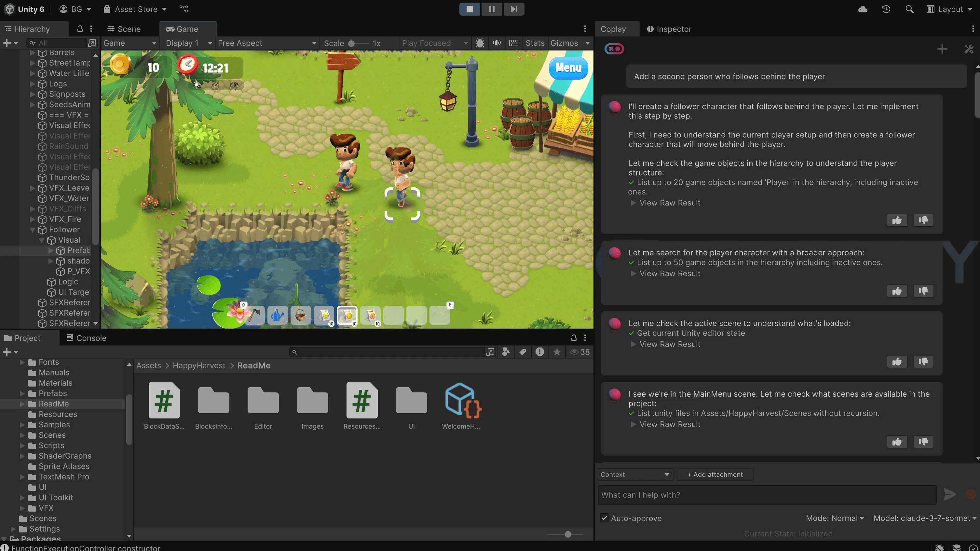Open the Mode: Normal dropdown
This screenshot has width=980, height=551.
click(835, 518)
